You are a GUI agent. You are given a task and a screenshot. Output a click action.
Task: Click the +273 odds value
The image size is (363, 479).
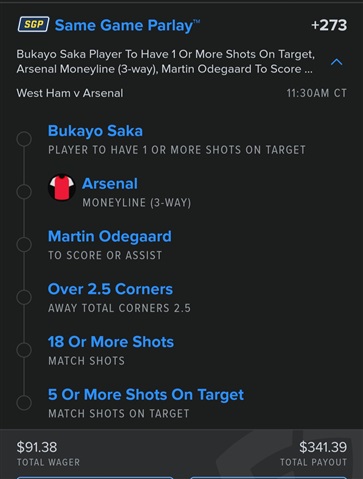click(329, 25)
